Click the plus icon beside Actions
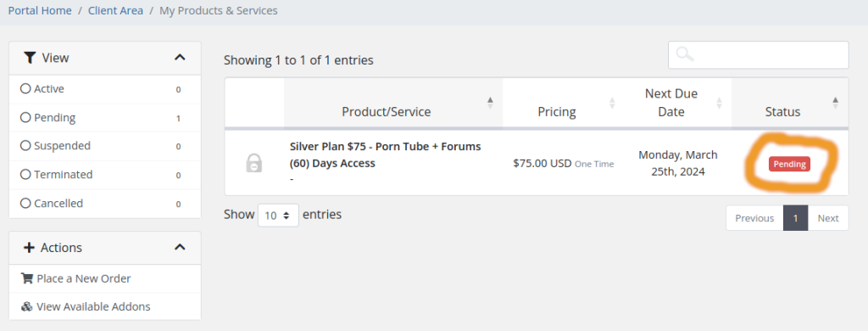 click(x=29, y=247)
